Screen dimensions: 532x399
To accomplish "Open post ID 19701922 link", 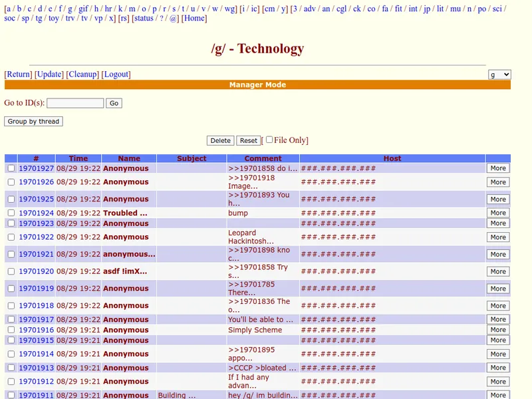I will [x=36, y=237].
